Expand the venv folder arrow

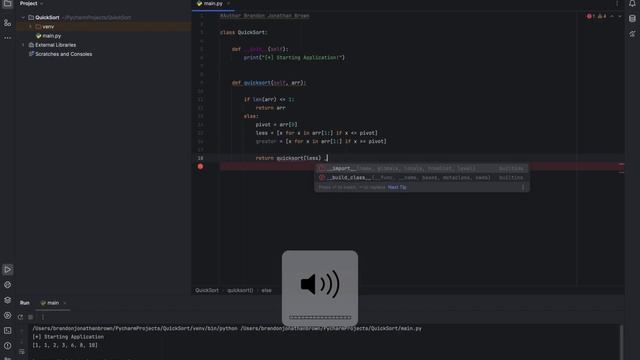pyautogui.click(x=30, y=27)
